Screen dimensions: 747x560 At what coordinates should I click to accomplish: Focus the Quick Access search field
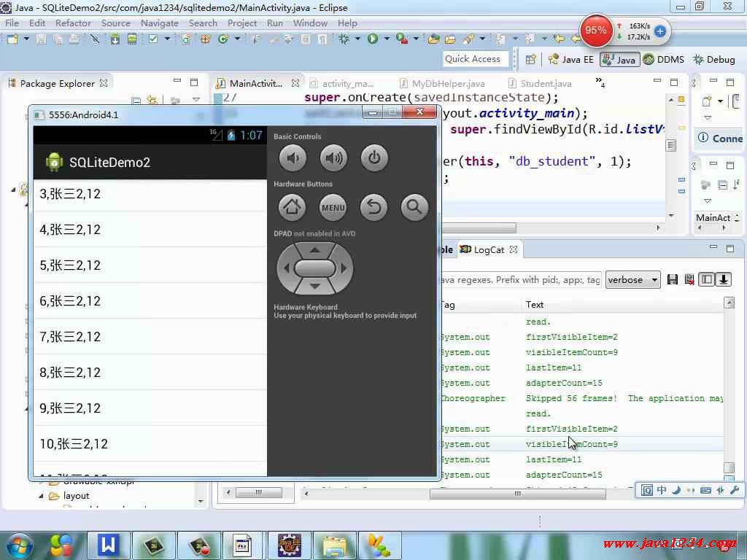(476, 59)
